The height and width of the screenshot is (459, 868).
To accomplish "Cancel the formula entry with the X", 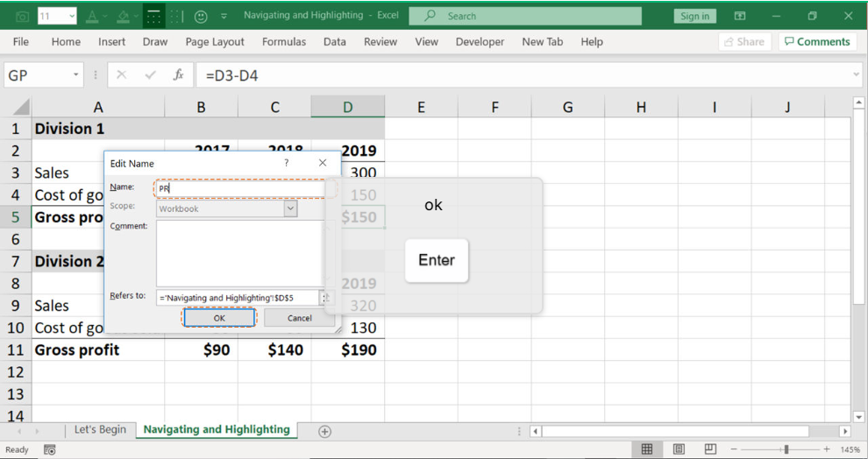I will tap(122, 75).
